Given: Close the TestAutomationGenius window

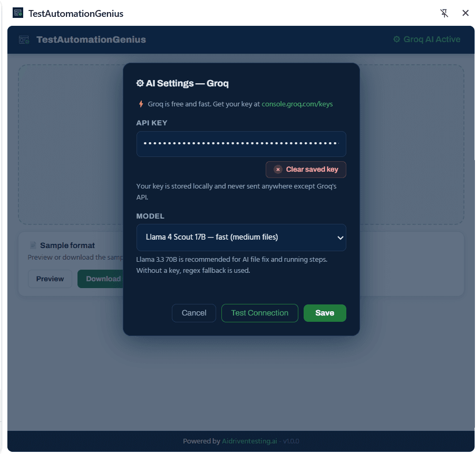Looking at the screenshot, I should click(465, 13).
